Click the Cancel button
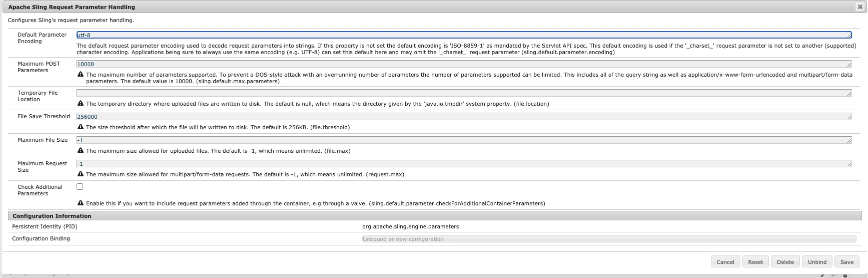The height and width of the screenshot is (278, 868). coord(725,262)
